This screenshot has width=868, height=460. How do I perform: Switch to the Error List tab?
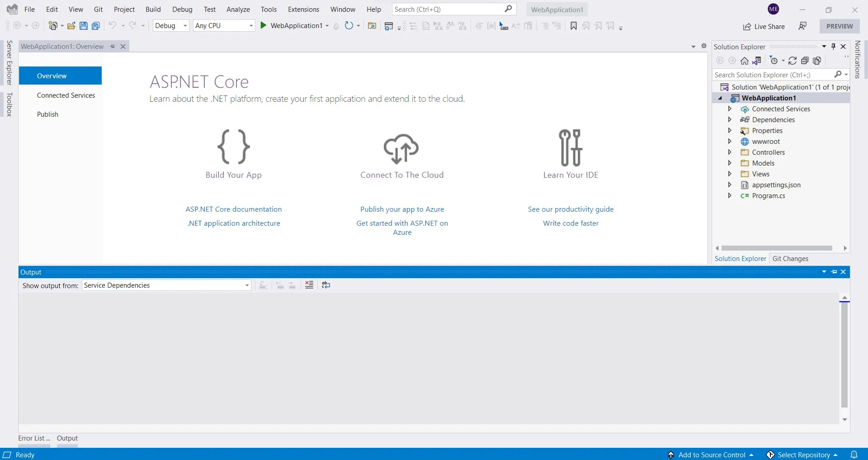(34, 438)
